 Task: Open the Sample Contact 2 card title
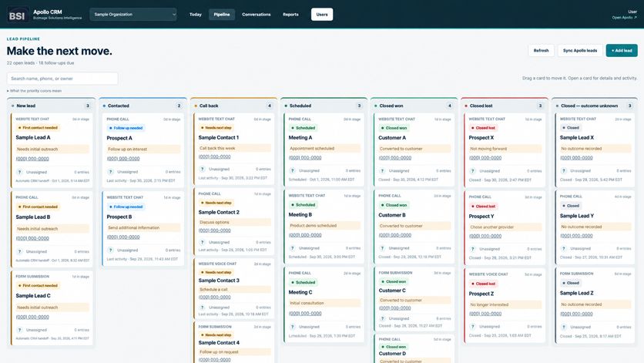pyautogui.click(x=219, y=213)
